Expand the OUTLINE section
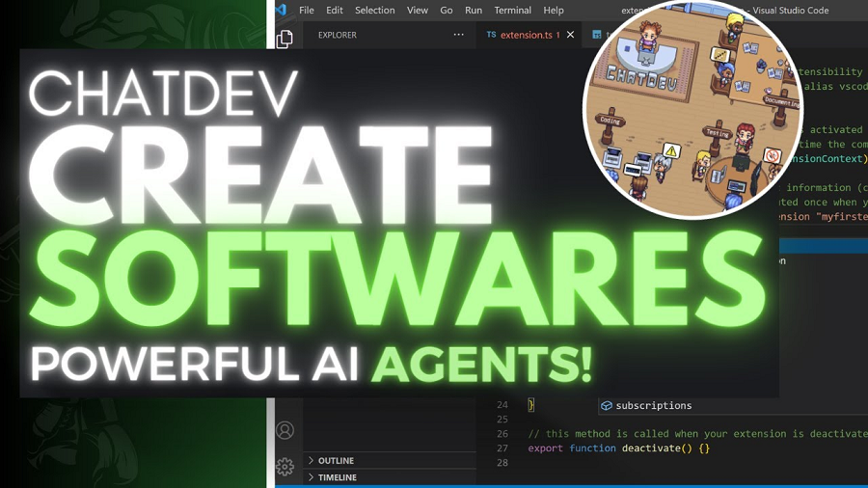Image resolution: width=868 pixels, height=488 pixels. 336,461
